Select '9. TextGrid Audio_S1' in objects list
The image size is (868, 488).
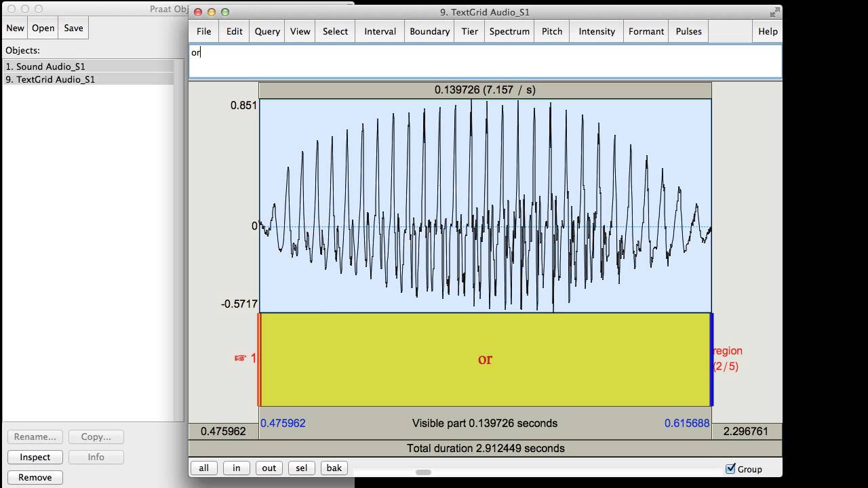coord(88,79)
